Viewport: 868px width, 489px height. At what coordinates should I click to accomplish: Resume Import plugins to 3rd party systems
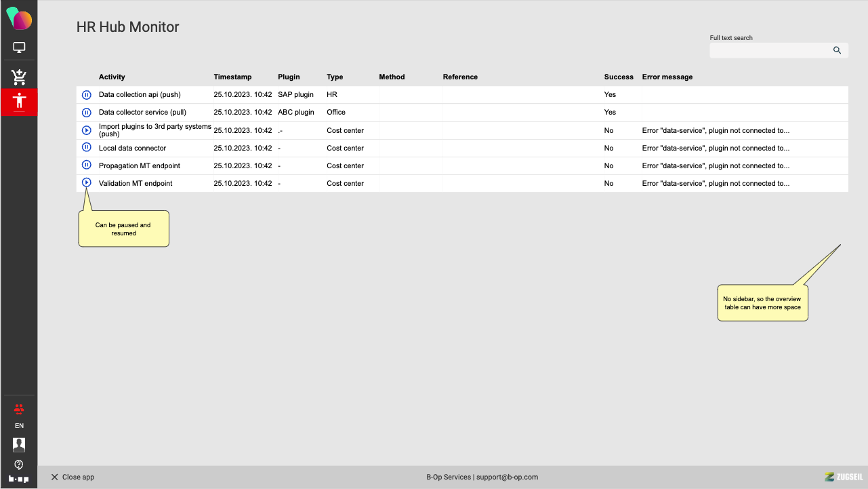pos(87,130)
